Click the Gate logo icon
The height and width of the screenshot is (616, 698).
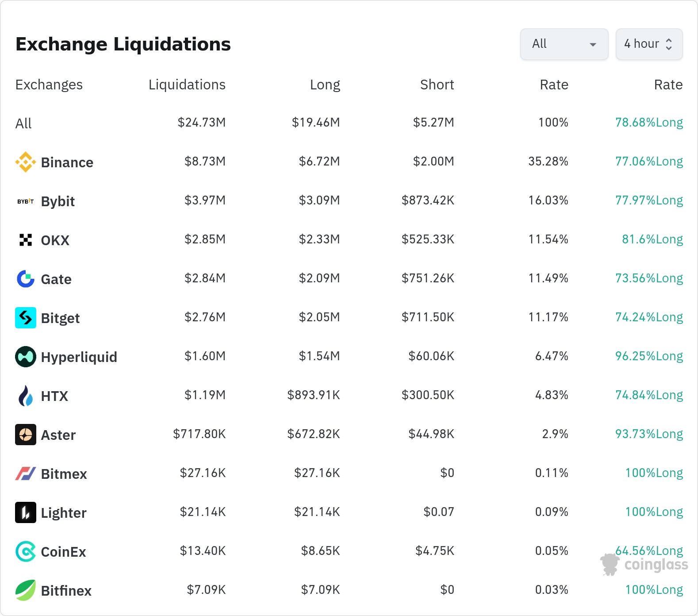point(25,279)
